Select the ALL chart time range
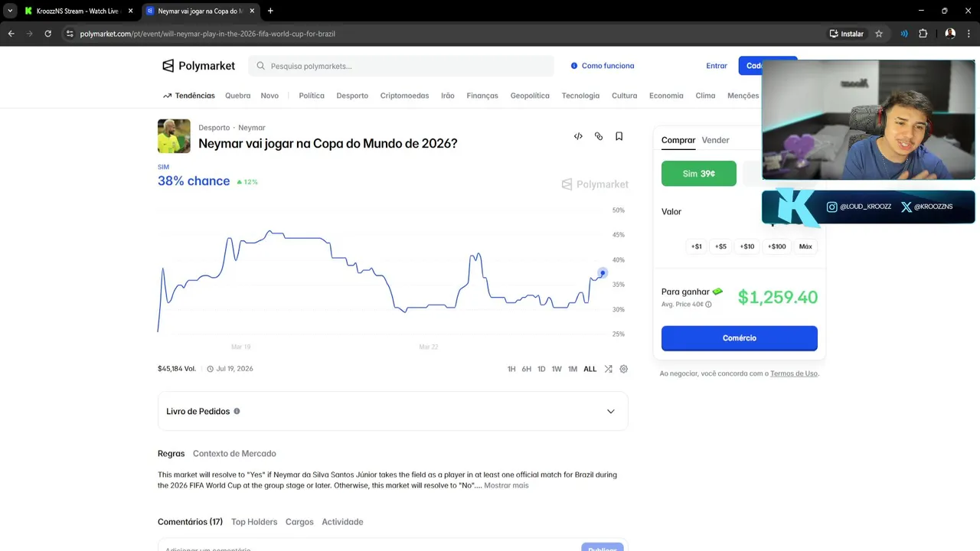The image size is (980, 551). 590,369
